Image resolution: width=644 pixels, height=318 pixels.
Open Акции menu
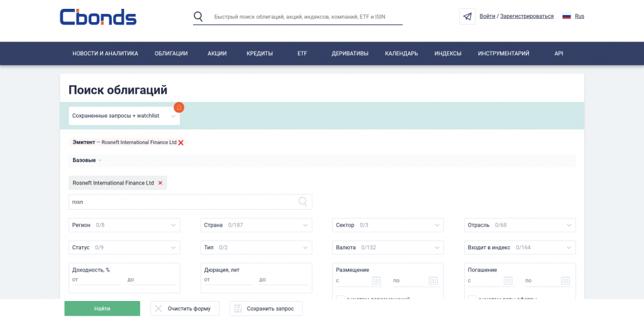click(x=217, y=54)
